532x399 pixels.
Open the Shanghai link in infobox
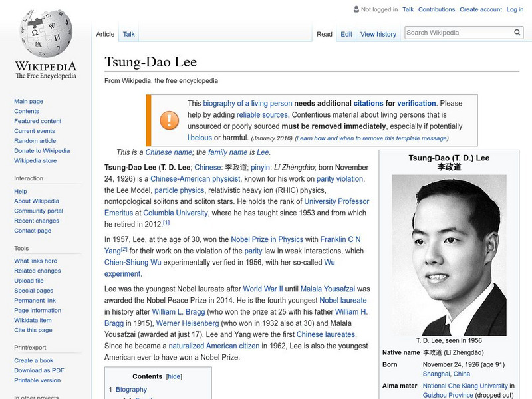[436, 374]
